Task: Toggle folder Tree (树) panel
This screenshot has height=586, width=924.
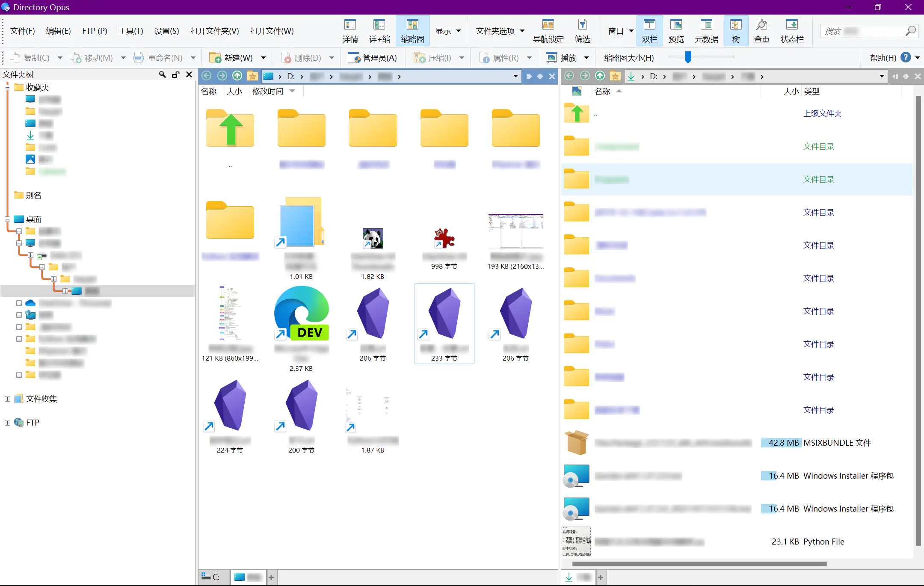Action: [x=736, y=31]
